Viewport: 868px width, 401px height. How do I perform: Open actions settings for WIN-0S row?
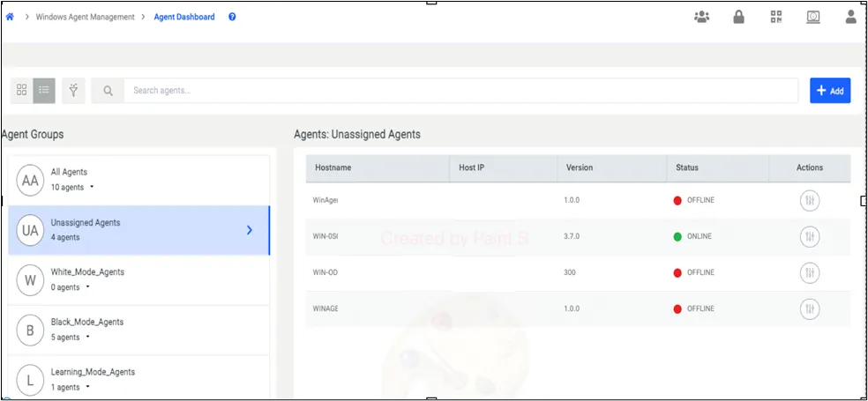[x=810, y=237]
